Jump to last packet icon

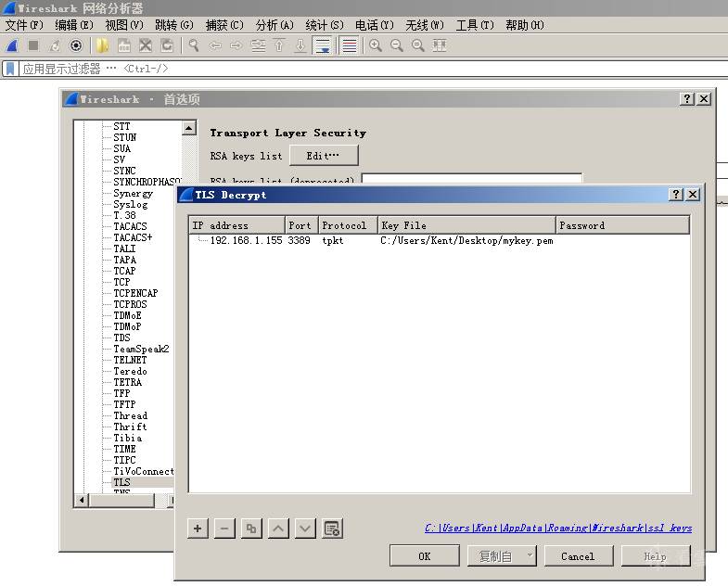pyautogui.click(x=300, y=45)
